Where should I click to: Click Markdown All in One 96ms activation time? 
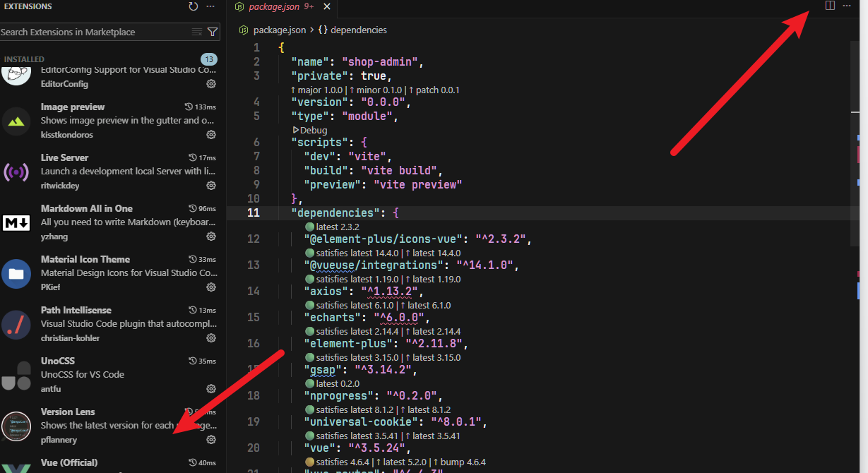pyautogui.click(x=202, y=208)
